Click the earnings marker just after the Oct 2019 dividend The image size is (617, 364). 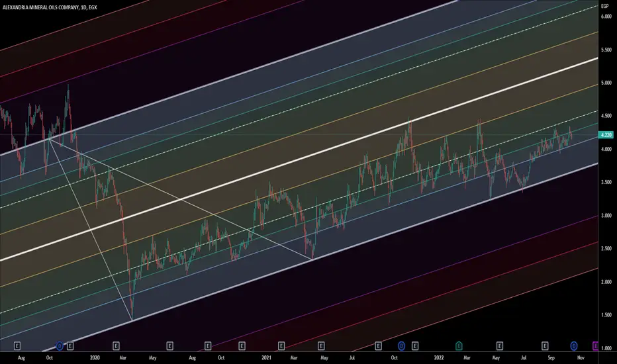pyautogui.click(x=70, y=346)
